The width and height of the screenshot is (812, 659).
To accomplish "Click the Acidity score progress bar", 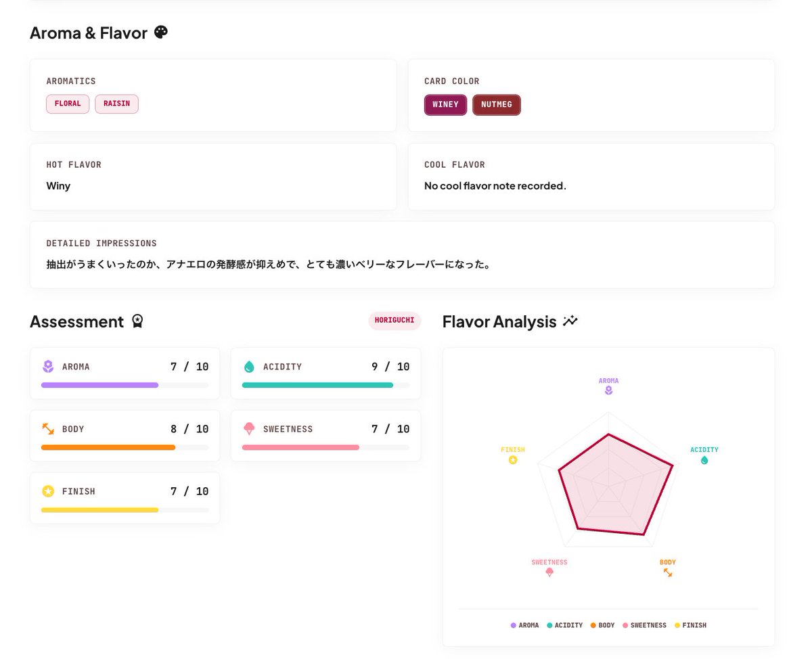I will 325,385.
